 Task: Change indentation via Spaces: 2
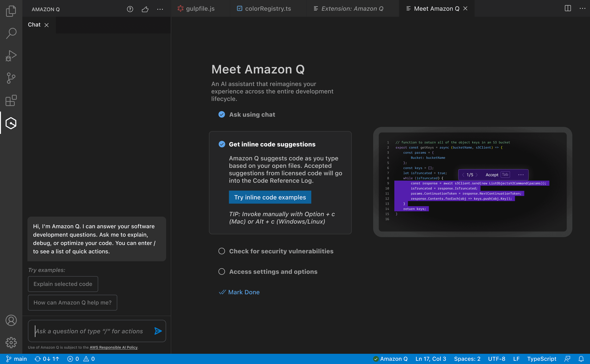[x=467, y=359]
